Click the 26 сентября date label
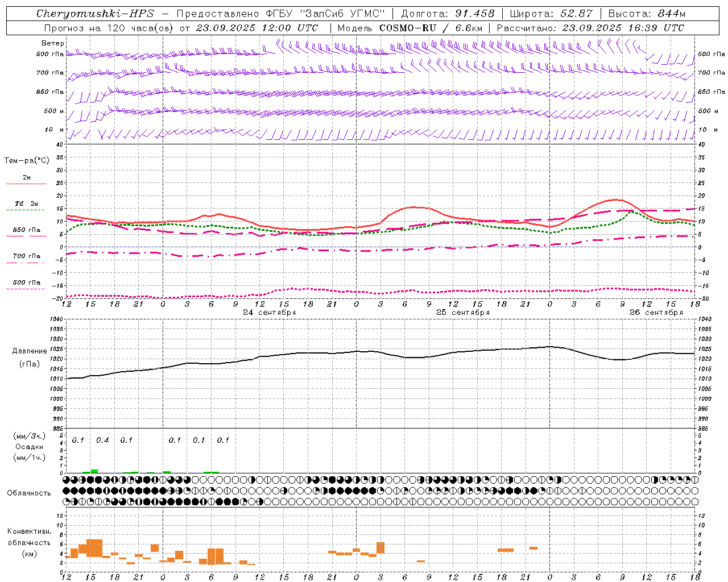 pyautogui.click(x=656, y=313)
